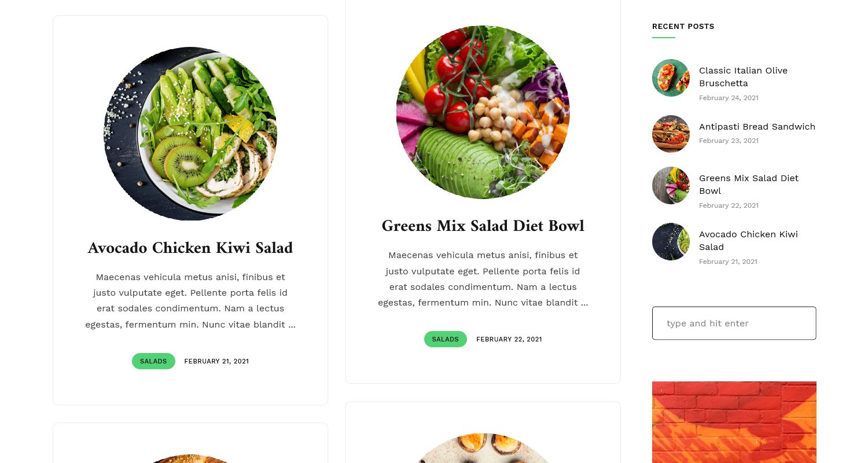Screen dimensions: 868x463
Task: Click the Avocado Chicken Kiwi Salad post title
Action: (190, 248)
